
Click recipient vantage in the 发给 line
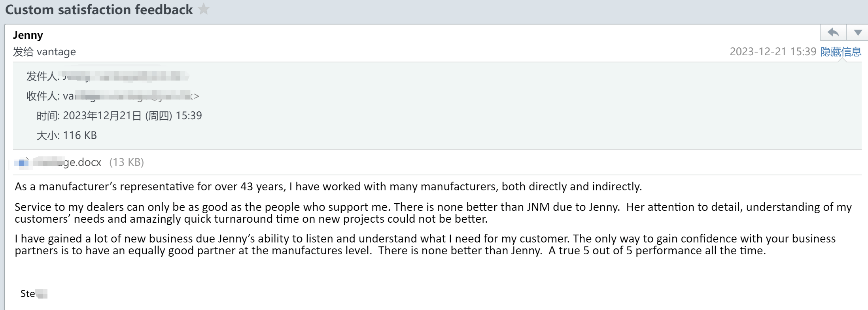56,52
